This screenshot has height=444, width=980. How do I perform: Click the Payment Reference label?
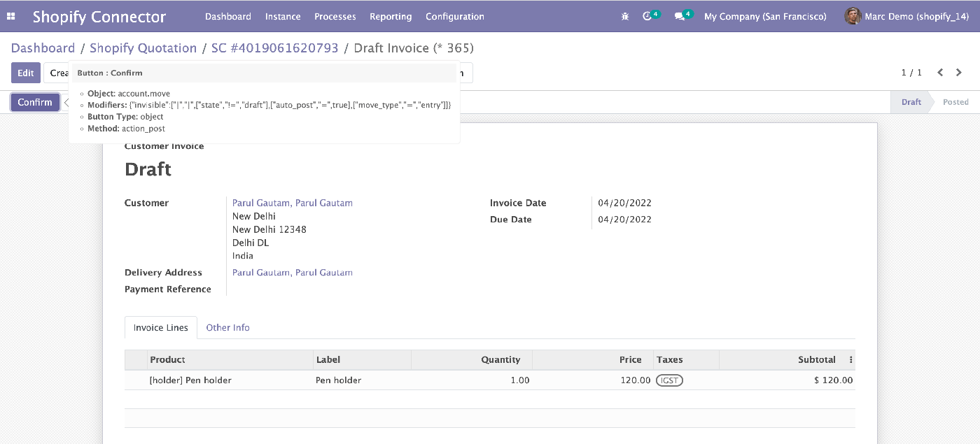click(x=168, y=289)
